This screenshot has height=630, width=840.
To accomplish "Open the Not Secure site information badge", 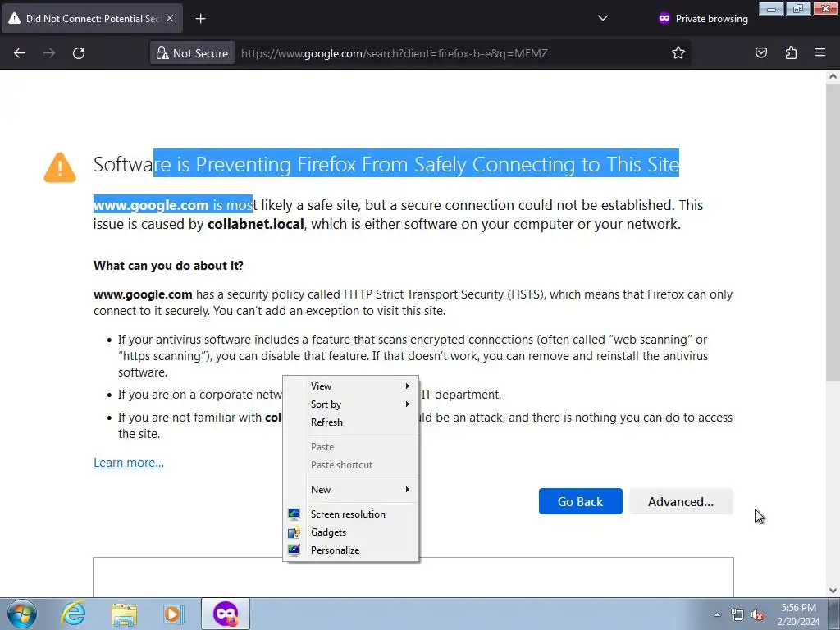I will click(x=192, y=53).
